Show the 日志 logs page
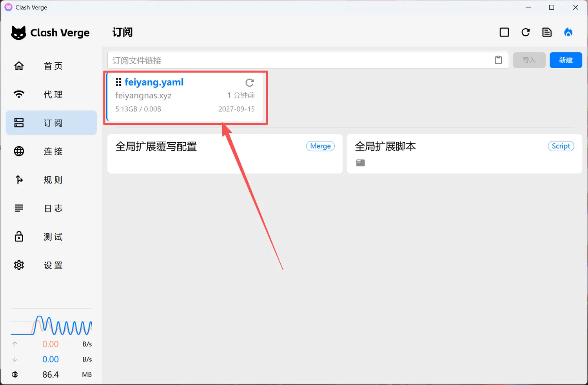This screenshot has width=588, height=385. [51, 208]
